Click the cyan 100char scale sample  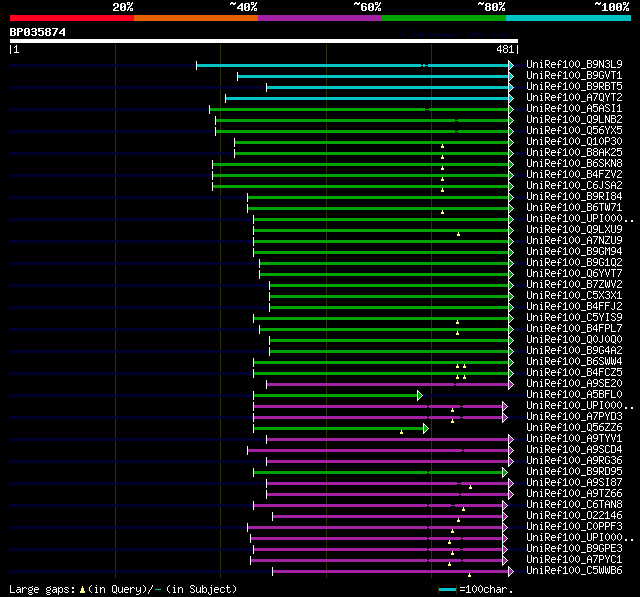[x=448, y=589]
